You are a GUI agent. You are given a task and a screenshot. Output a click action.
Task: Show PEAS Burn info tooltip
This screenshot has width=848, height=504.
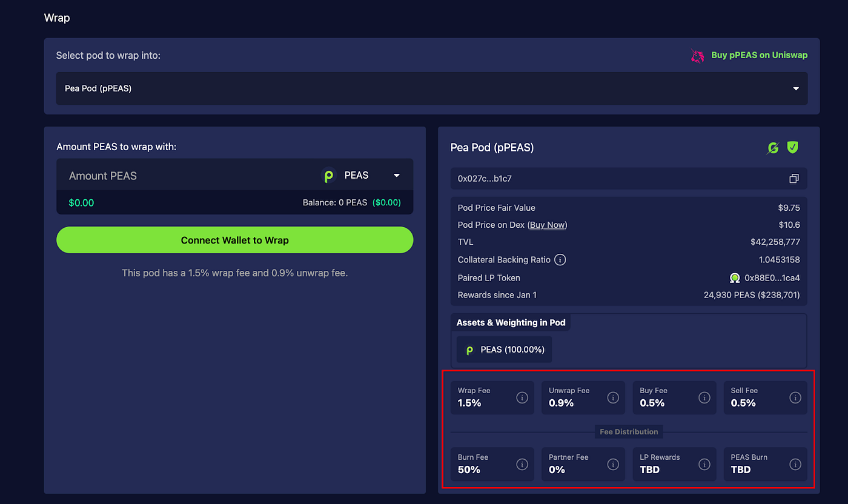795,465
